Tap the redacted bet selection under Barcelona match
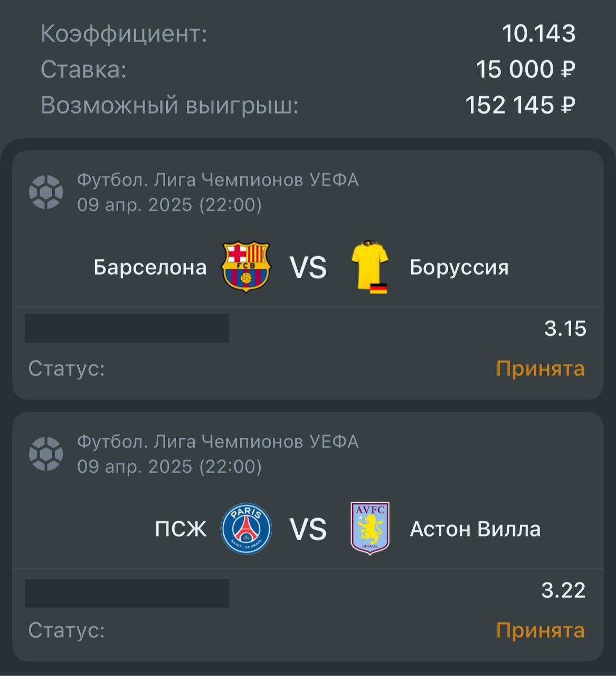 click(127, 328)
